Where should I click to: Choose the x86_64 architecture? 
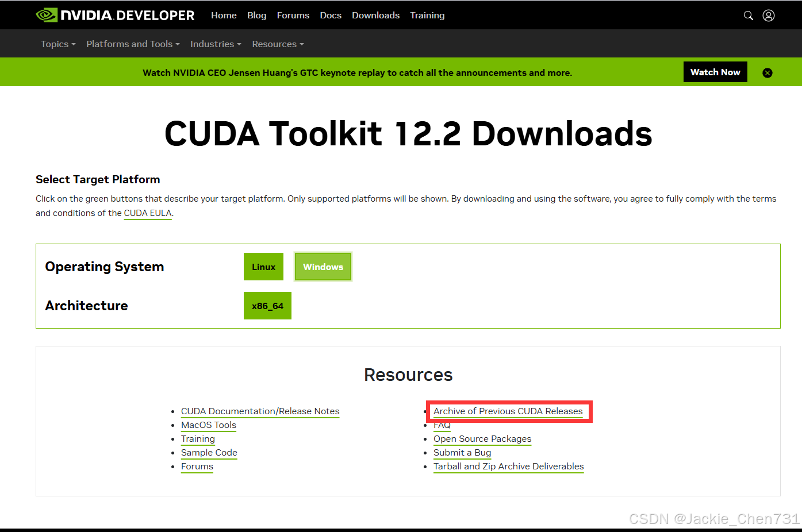point(267,306)
